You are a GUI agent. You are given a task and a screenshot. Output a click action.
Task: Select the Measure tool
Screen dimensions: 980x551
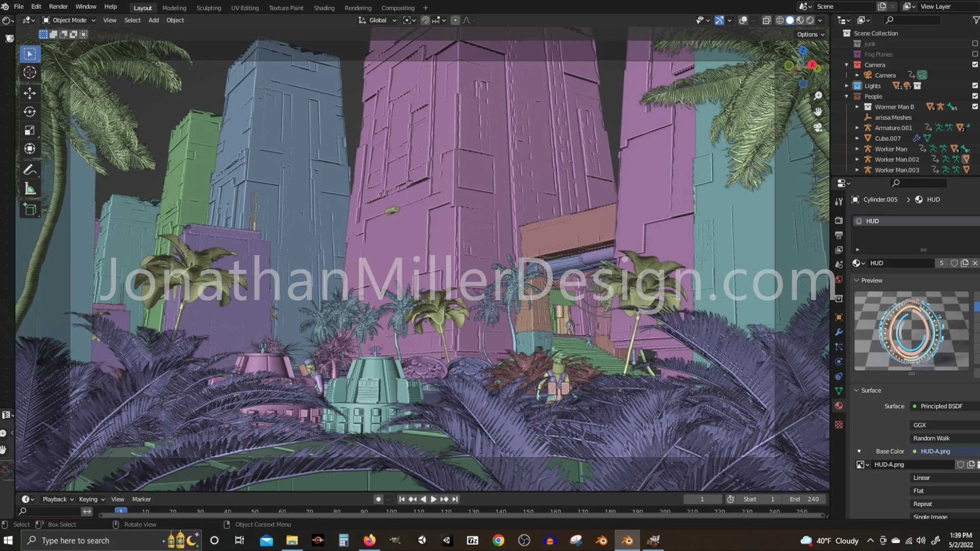(x=30, y=189)
